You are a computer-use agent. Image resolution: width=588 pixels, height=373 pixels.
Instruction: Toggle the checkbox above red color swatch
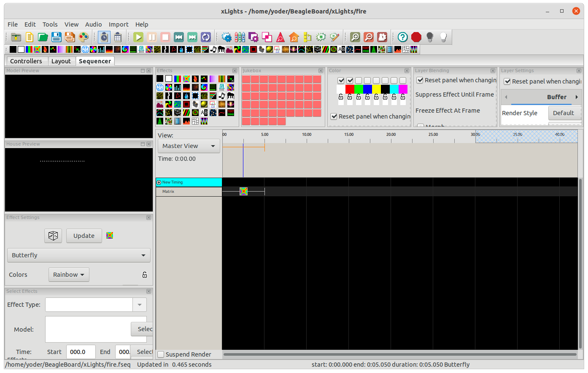tap(350, 81)
